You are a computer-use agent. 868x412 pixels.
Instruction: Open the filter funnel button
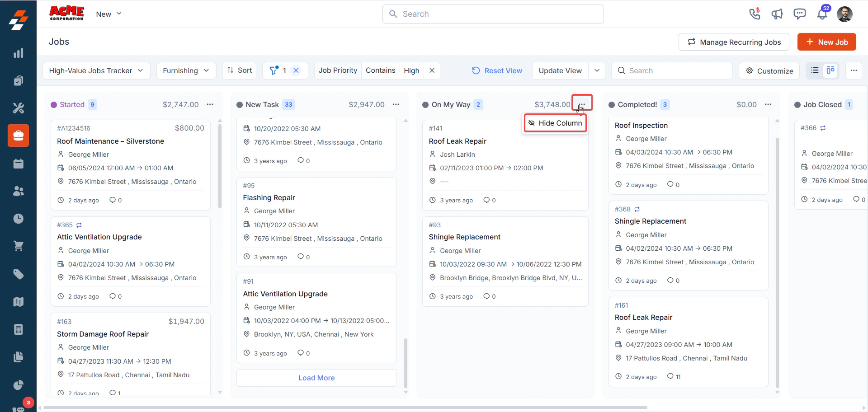(x=274, y=70)
